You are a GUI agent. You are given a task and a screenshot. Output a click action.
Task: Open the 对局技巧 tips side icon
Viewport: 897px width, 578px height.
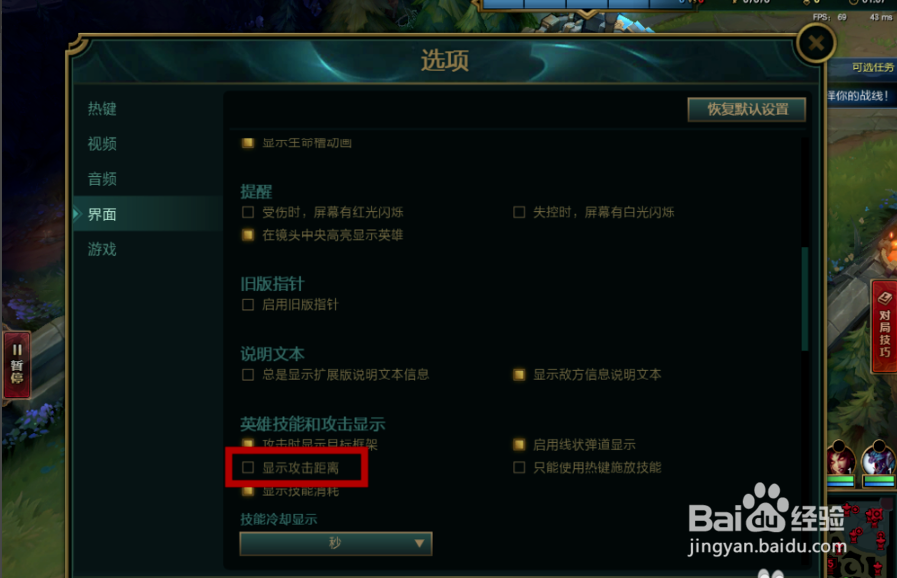pos(884,326)
